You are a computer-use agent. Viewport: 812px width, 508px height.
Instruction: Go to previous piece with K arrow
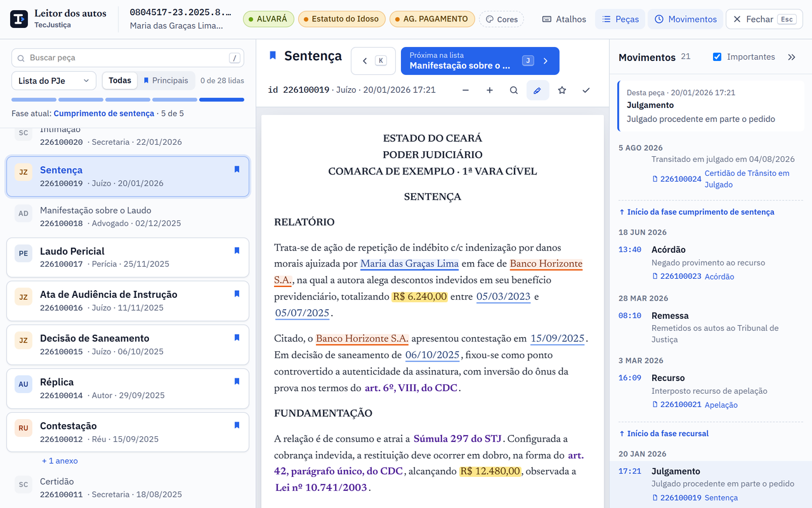[373, 61]
